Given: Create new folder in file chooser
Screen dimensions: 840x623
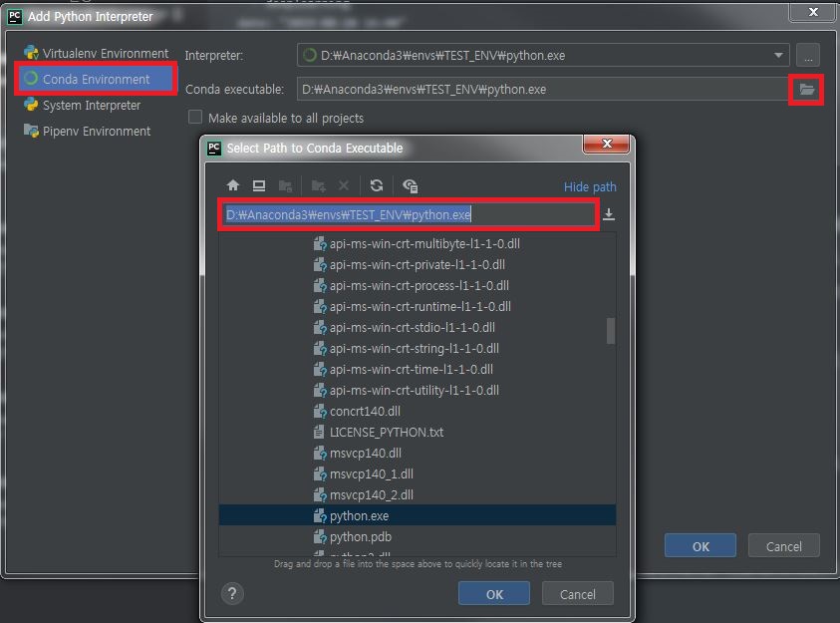Looking at the screenshot, I should click(319, 185).
